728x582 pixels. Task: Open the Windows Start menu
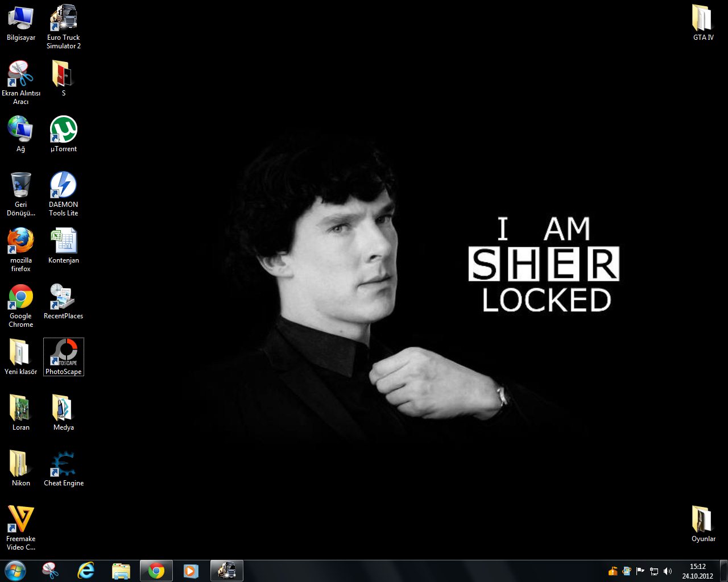[15, 571]
